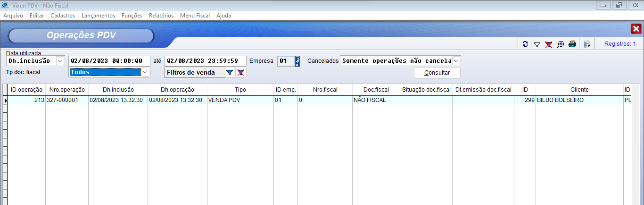The image size is (644, 205).
Task: Click the cell 327-000001
Action: [x=67, y=100]
